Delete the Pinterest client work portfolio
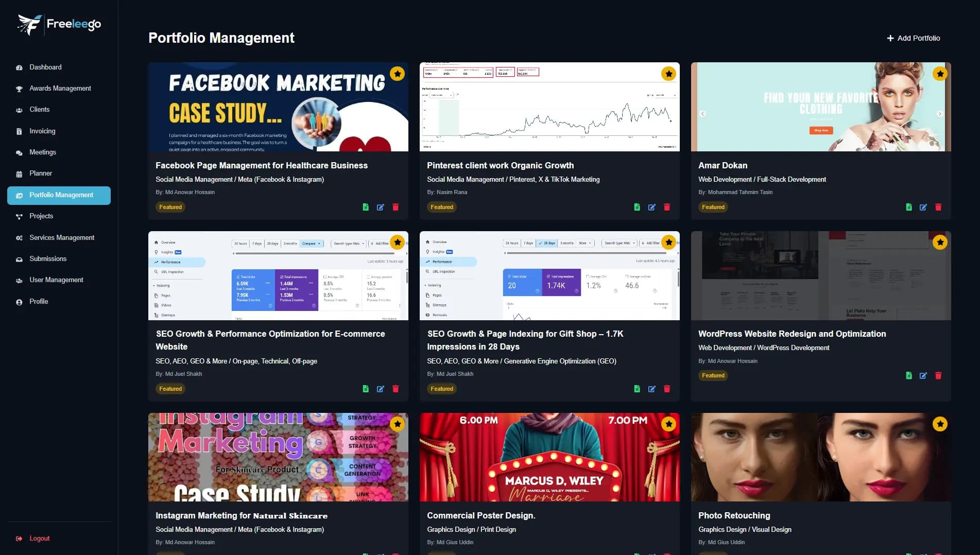The height and width of the screenshot is (555, 980). click(667, 207)
